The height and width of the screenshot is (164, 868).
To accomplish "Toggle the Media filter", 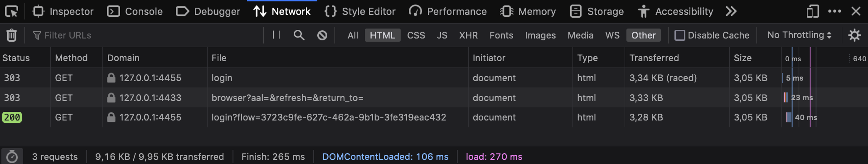I will (581, 35).
